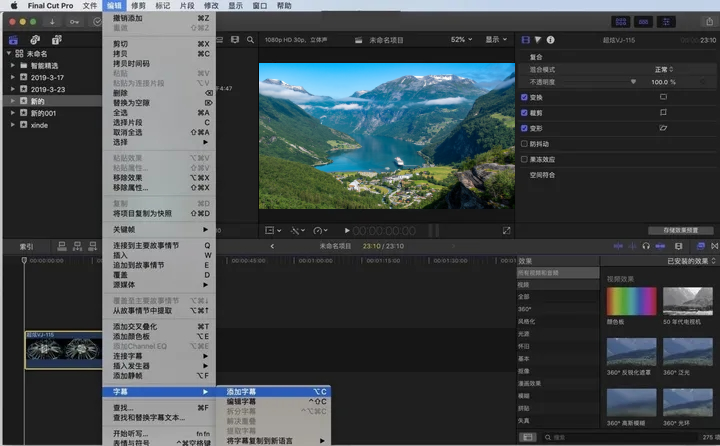Toggle the headphones audio skimming icon
This screenshot has height=446, width=720.
tap(646, 246)
